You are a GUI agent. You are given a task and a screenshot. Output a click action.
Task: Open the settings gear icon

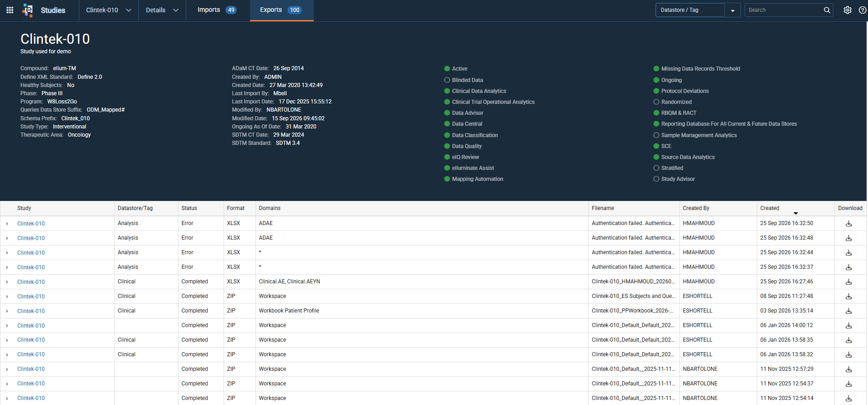[848, 10]
